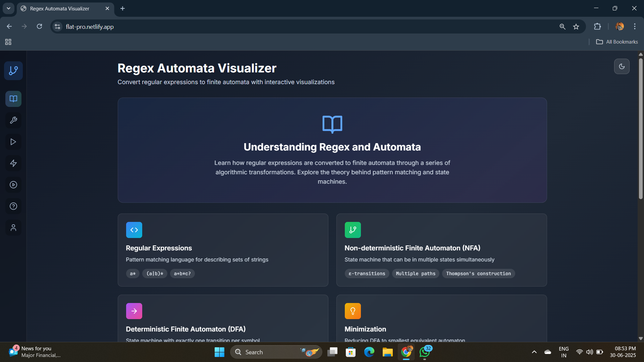The height and width of the screenshot is (362, 644).
Task: Open WhatsApp from the taskbar
Action: [x=425, y=352]
